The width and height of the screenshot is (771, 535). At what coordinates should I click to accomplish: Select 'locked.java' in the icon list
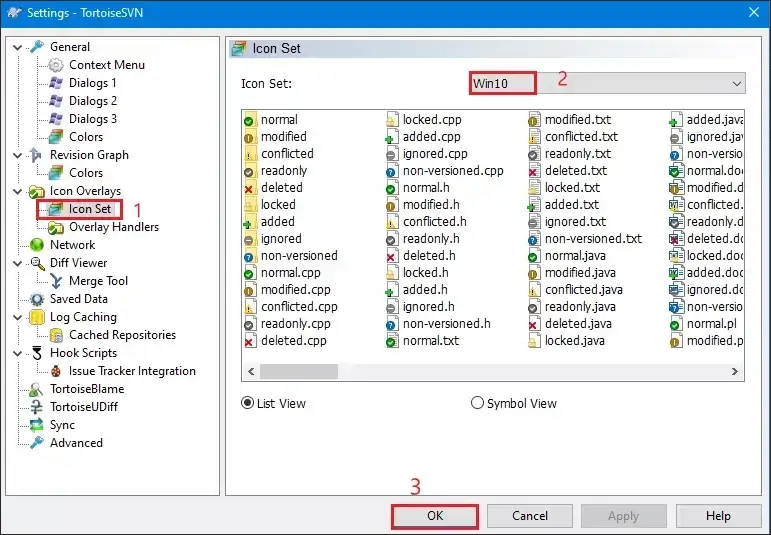pos(574,341)
